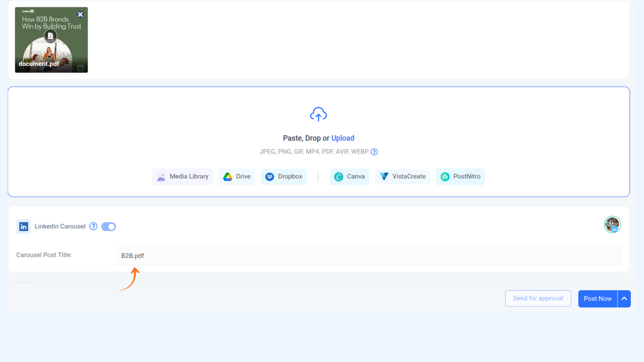Import file from Google Drive

(236, 177)
